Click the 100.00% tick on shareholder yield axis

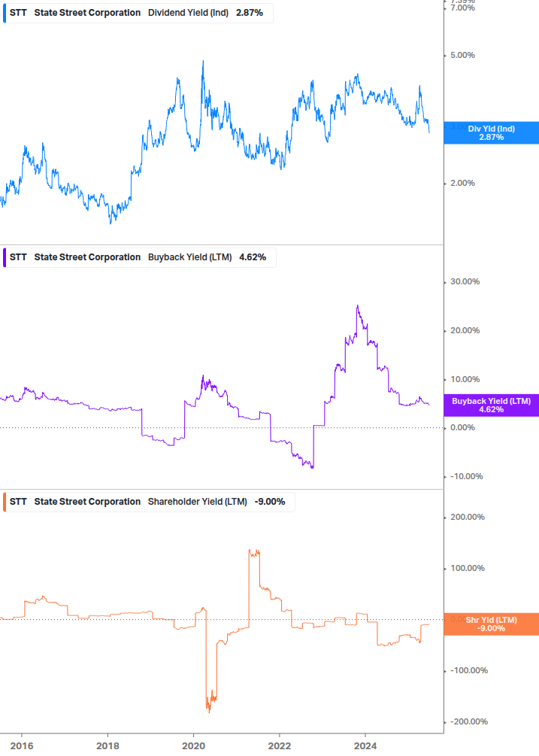click(x=468, y=569)
